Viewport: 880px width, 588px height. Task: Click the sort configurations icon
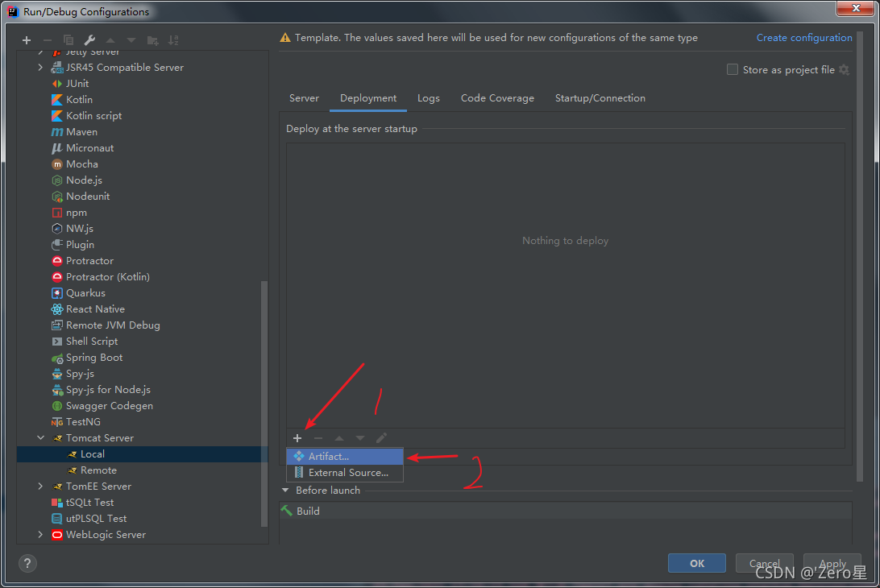click(x=173, y=40)
